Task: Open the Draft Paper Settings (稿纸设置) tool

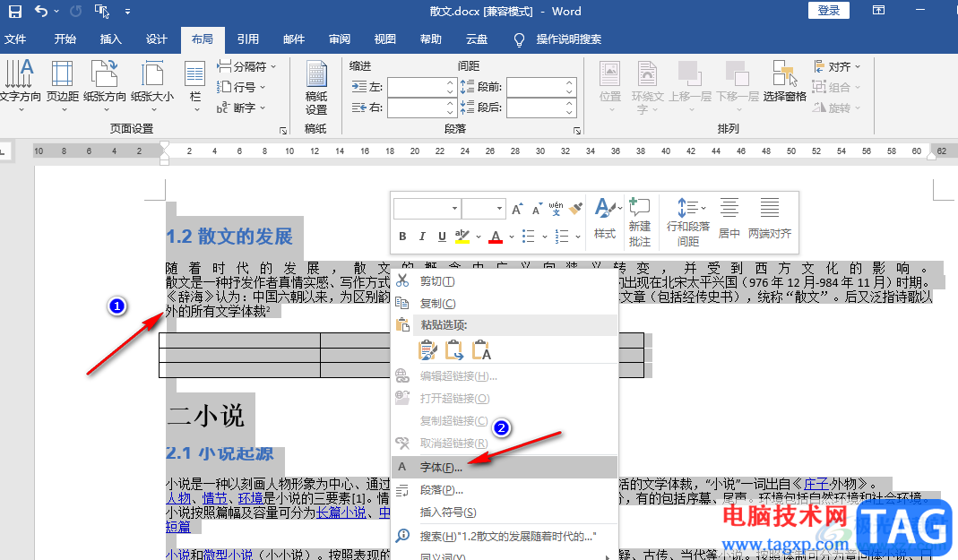Action: coord(315,88)
